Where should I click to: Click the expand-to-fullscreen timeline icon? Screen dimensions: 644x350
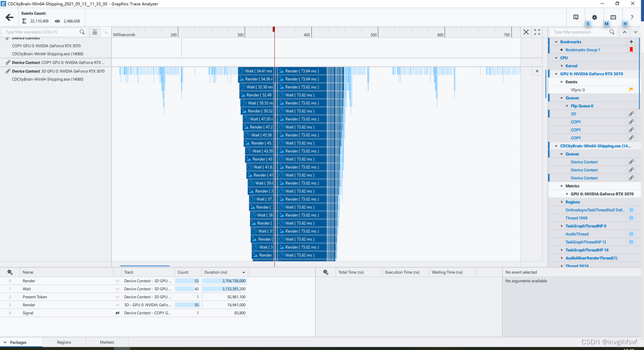537,32
